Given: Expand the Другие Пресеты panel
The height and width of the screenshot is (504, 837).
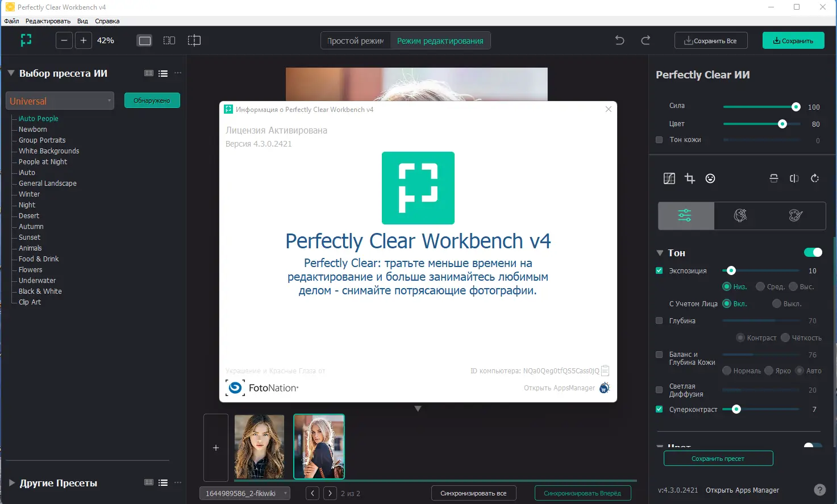Looking at the screenshot, I should click(x=11, y=483).
